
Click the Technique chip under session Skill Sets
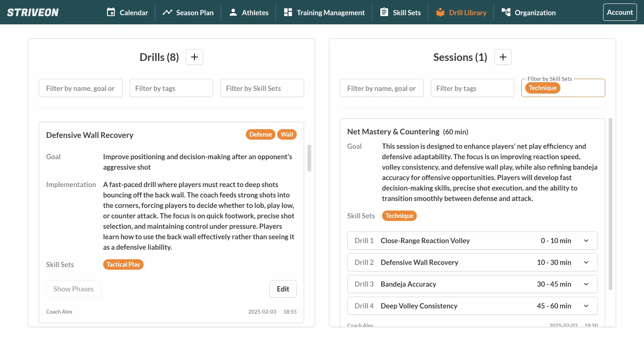click(399, 216)
